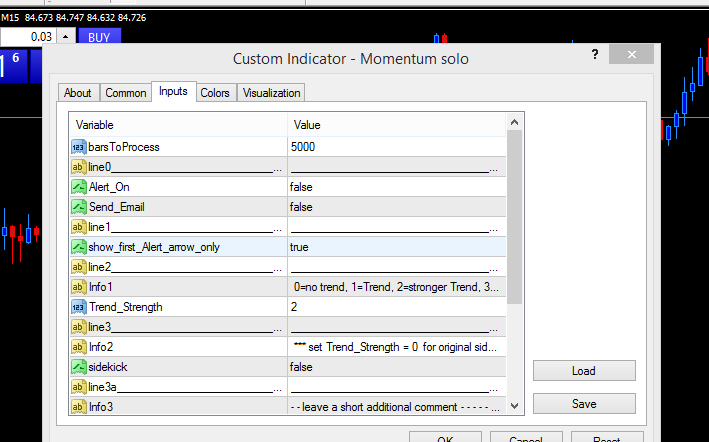Click the line1 string type icon
709x442 pixels.
pos(78,227)
